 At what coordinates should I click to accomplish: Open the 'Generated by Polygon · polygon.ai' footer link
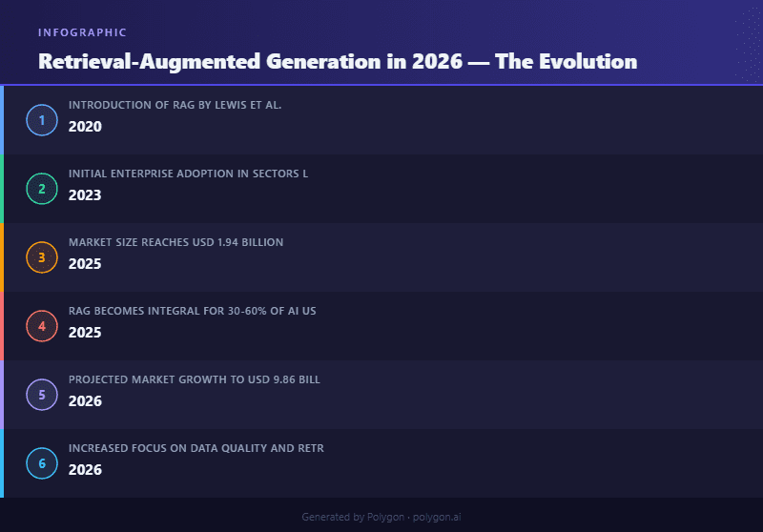[381, 517]
